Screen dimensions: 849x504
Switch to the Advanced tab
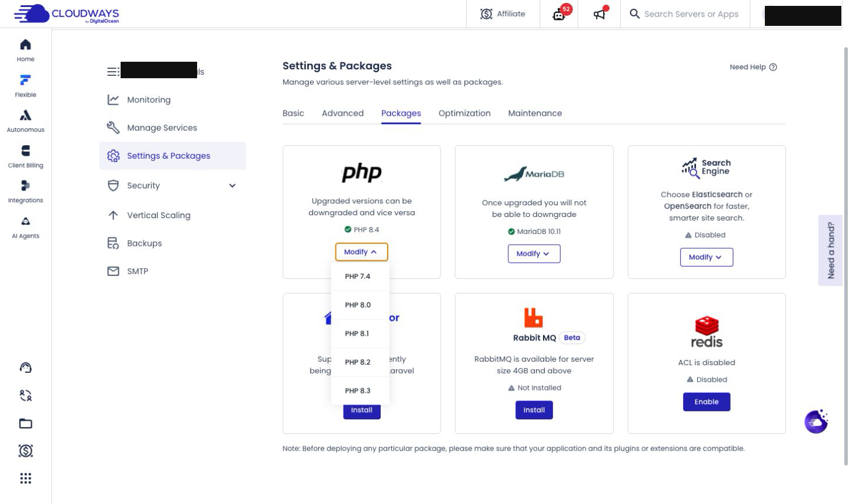pyautogui.click(x=342, y=113)
